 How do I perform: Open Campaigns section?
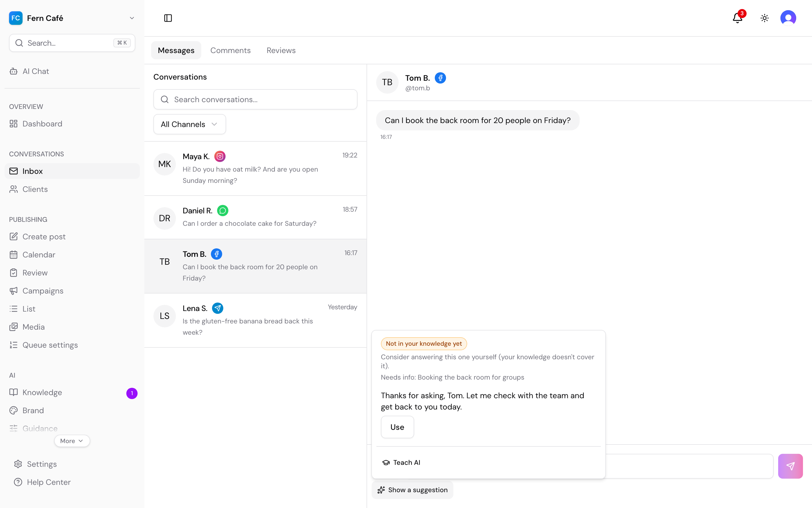[72, 291]
